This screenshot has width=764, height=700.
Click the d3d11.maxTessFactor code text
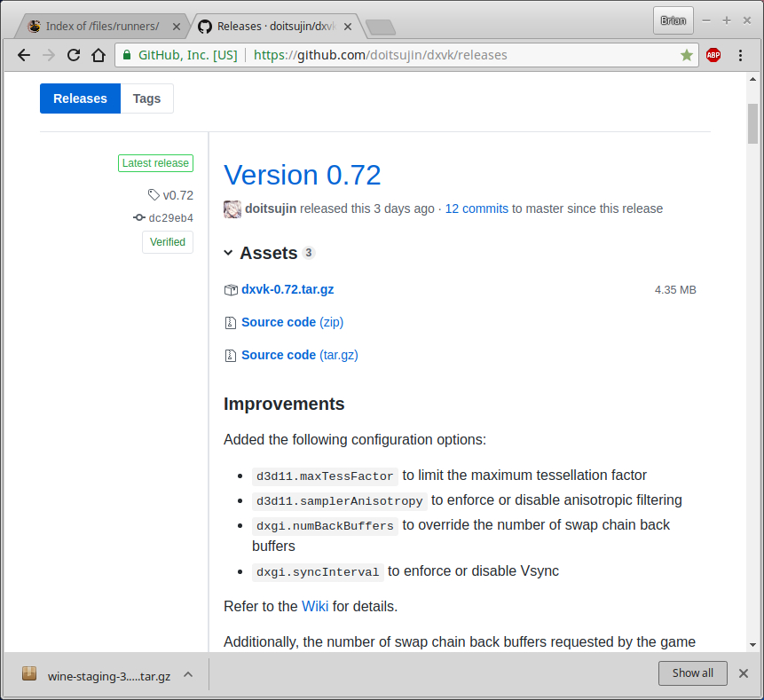pos(325,476)
